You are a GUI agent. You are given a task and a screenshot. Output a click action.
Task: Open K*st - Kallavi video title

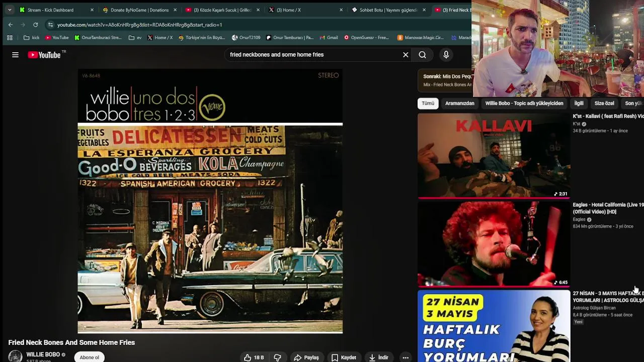608,116
